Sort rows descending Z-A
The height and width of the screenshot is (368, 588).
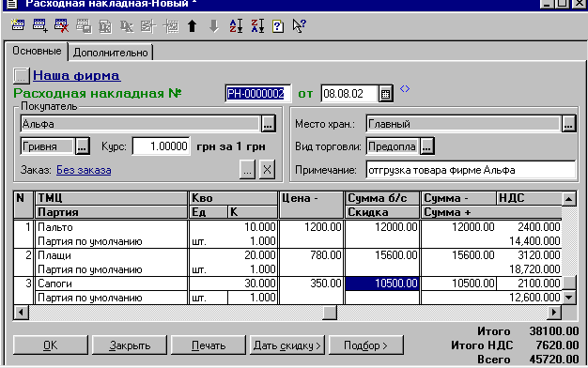(257, 26)
